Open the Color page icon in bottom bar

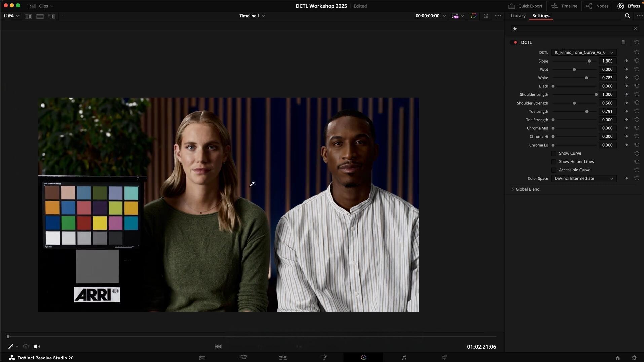[x=363, y=358]
